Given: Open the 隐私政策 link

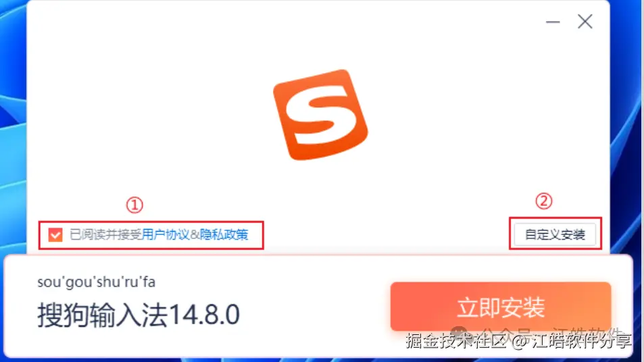Looking at the screenshot, I should pyautogui.click(x=224, y=235).
